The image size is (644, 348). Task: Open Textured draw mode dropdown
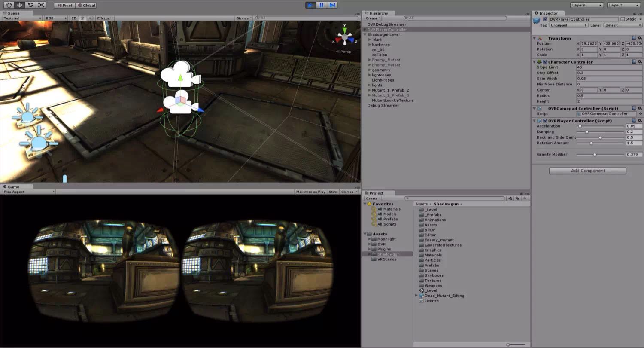22,18
